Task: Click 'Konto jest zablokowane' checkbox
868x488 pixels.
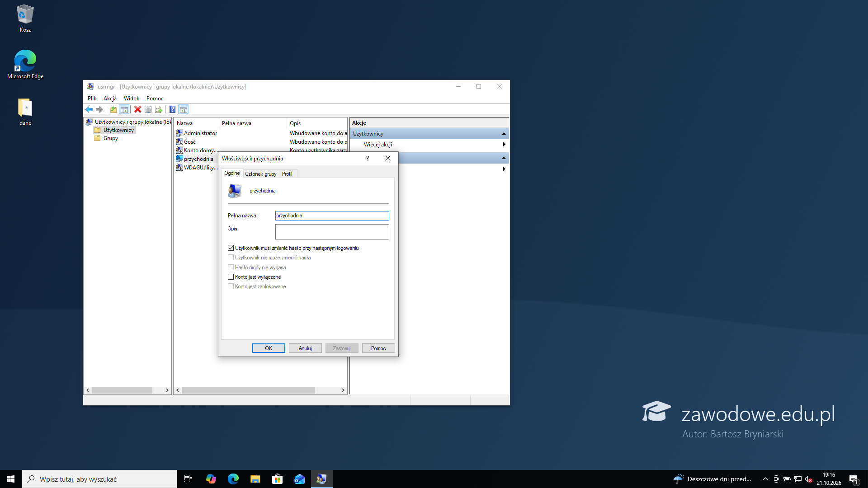Action: [x=231, y=286]
